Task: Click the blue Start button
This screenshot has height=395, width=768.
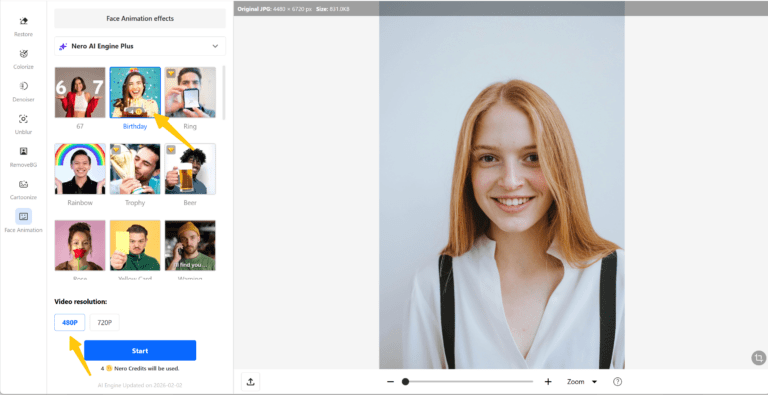Action: point(140,350)
